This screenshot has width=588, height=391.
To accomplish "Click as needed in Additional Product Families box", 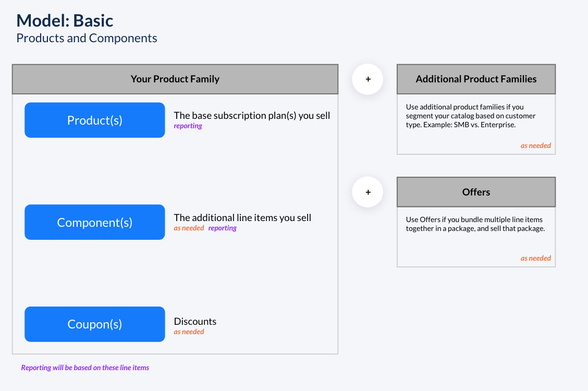I will 535,146.
